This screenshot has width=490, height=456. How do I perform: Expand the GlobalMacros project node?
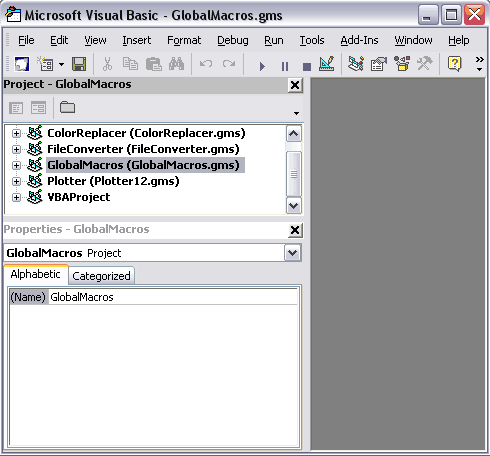(x=16, y=165)
